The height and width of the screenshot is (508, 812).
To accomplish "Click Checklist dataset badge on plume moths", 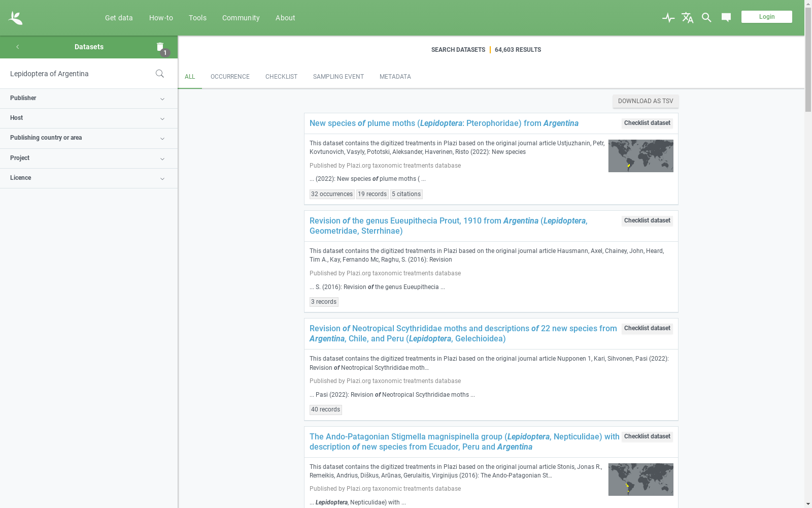I will (x=647, y=123).
